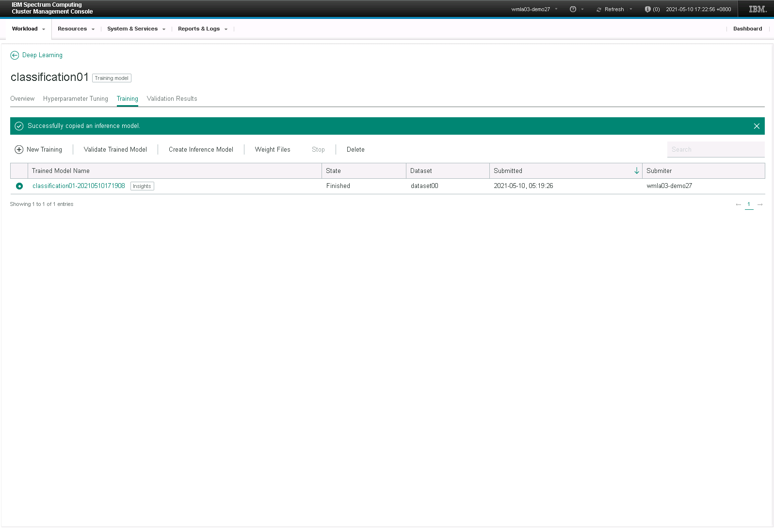Open the Dashboard link
774x532 pixels.
pos(747,29)
